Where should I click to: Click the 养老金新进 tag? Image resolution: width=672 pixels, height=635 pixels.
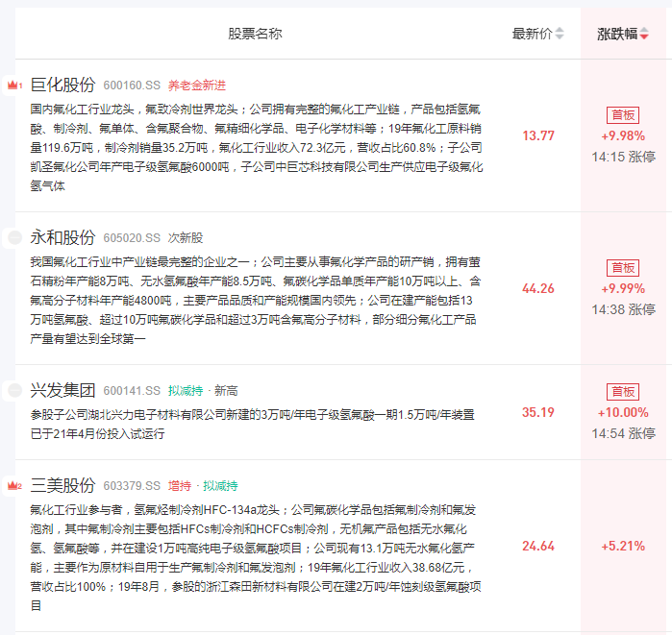tap(197, 85)
